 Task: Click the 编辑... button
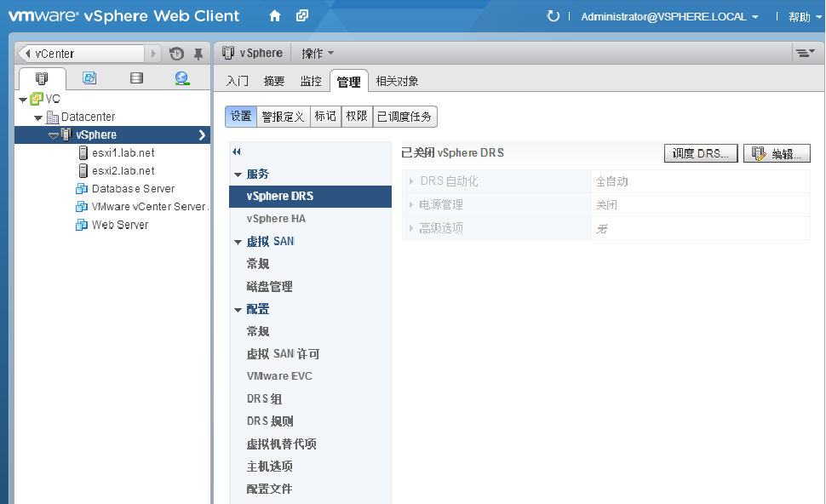pos(777,154)
